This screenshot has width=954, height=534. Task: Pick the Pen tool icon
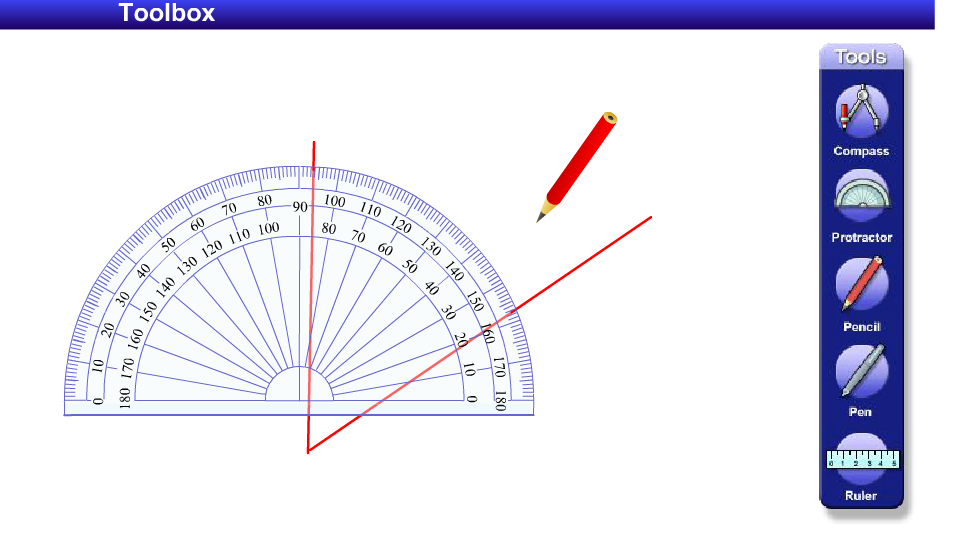pos(862,371)
